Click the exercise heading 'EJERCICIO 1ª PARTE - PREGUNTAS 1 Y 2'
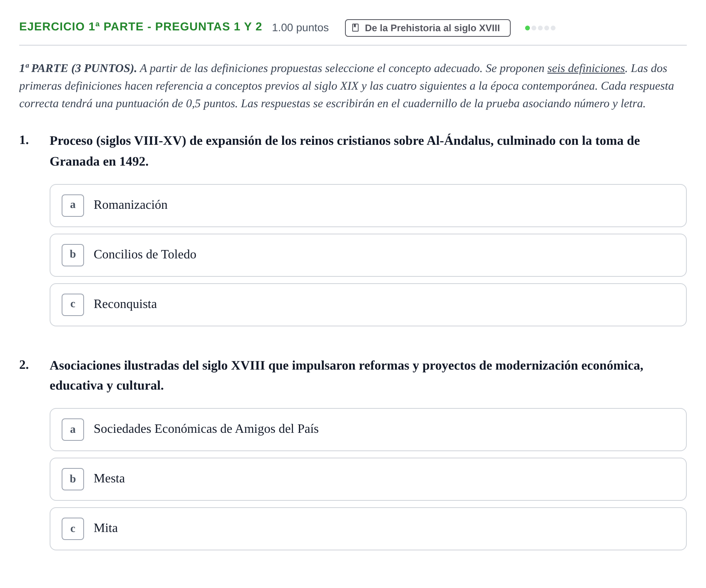 coord(140,27)
